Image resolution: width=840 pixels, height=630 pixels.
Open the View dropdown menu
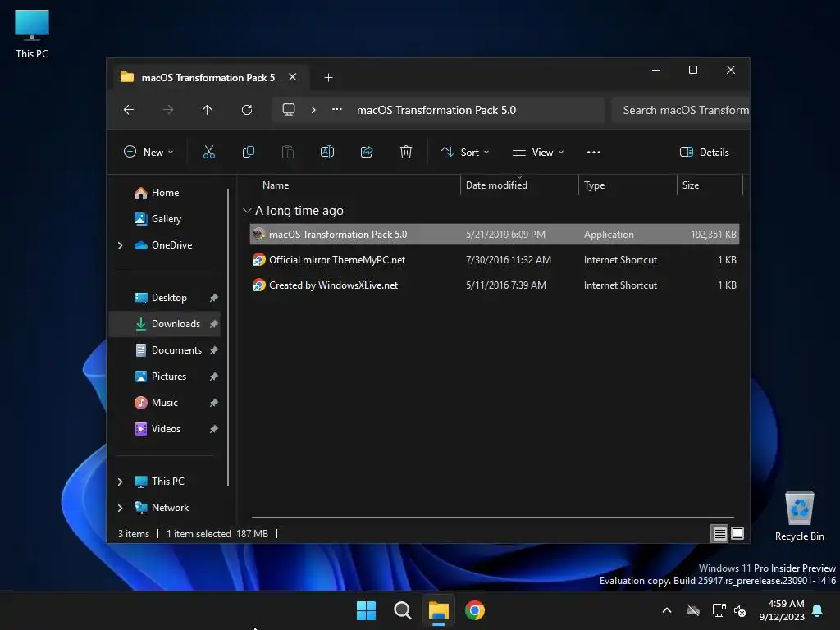tap(538, 152)
